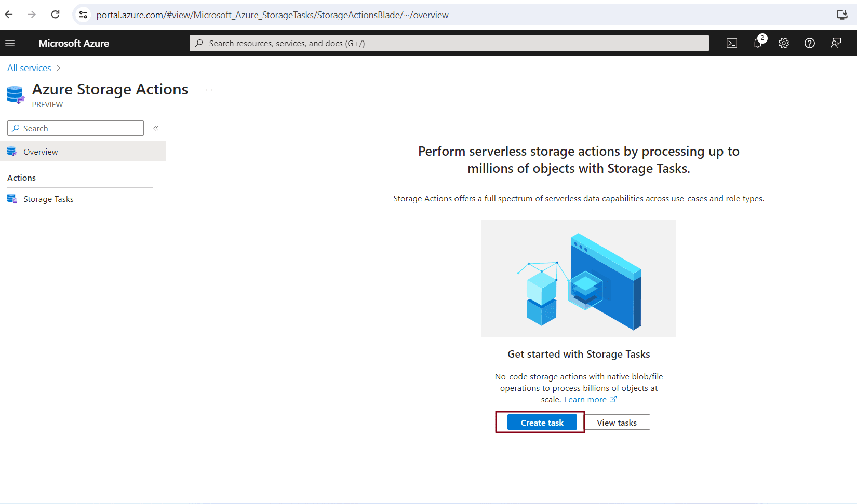Click Get started with Storage Tasks heading

point(579,354)
